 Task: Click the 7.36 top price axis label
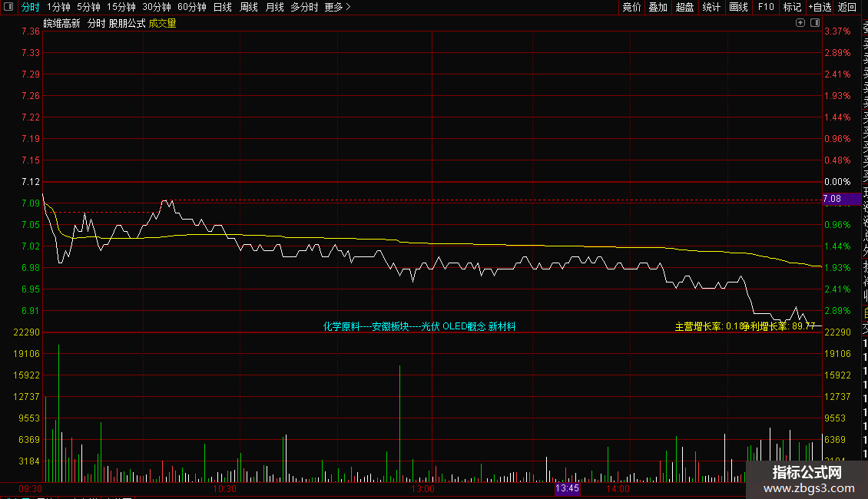(x=31, y=31)
